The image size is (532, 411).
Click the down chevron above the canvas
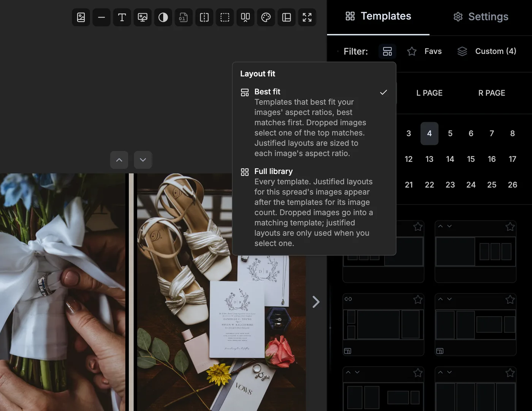point(143,160)
